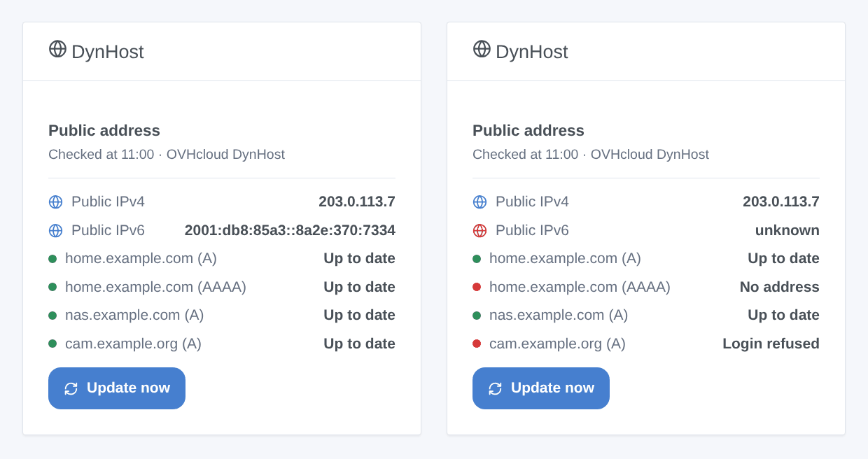The height and width of the screenshot is (459, 868).
Task: Click 'Login refused' status
Action: point(771,344)
